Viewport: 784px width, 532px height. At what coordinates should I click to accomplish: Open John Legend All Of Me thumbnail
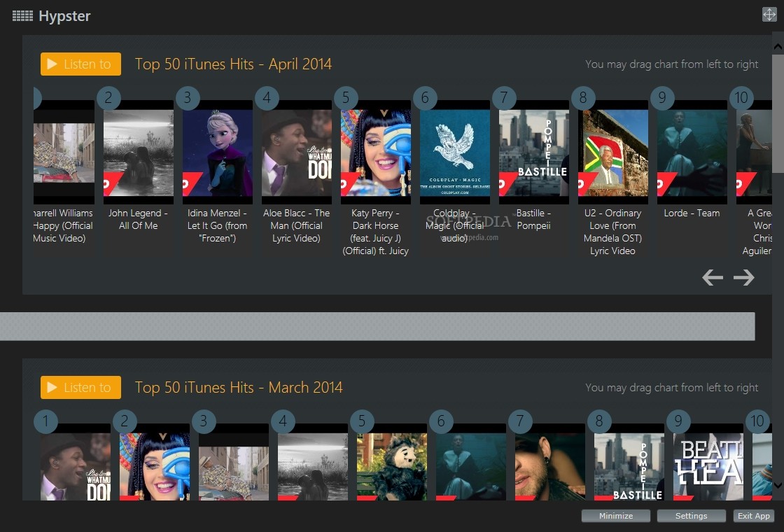[x=139, y=153]
